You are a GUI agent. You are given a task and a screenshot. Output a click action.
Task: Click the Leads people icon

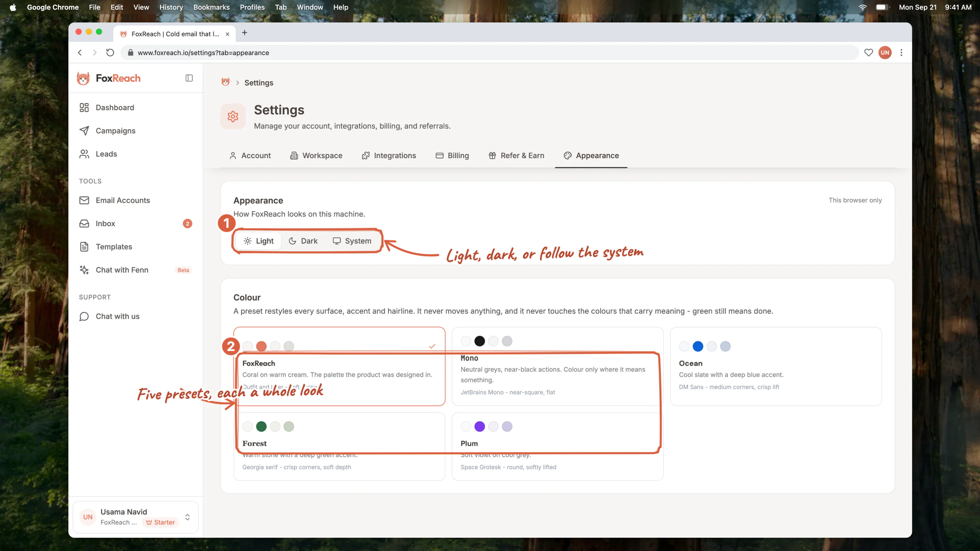[84, 154]
